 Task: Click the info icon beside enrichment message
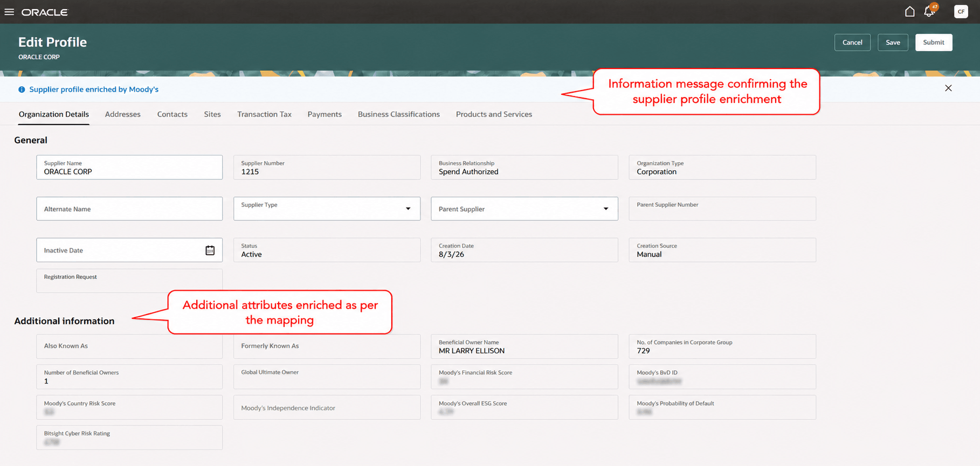point(22,89)
